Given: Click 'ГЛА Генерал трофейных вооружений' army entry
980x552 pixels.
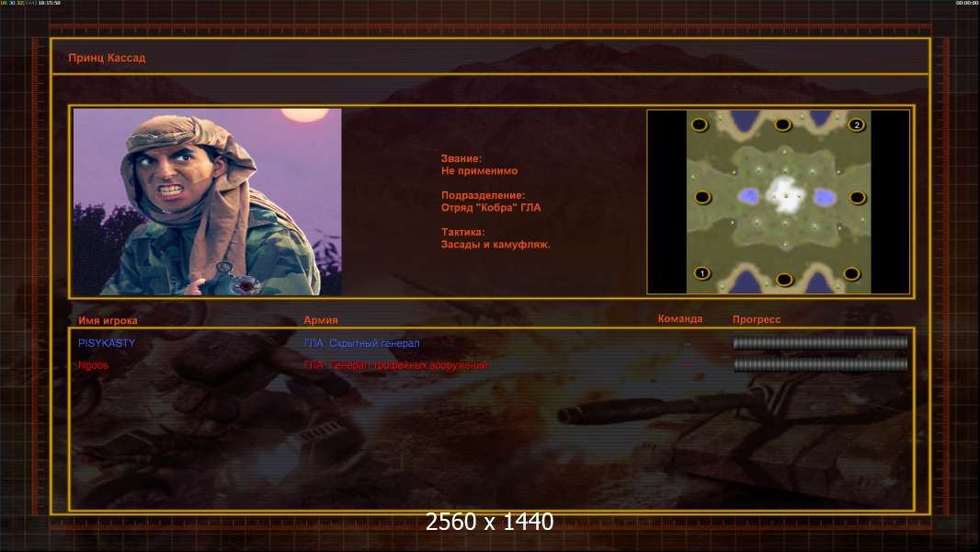Looking at the screenshot, I should pyautogui.click(x=396, y=365).
